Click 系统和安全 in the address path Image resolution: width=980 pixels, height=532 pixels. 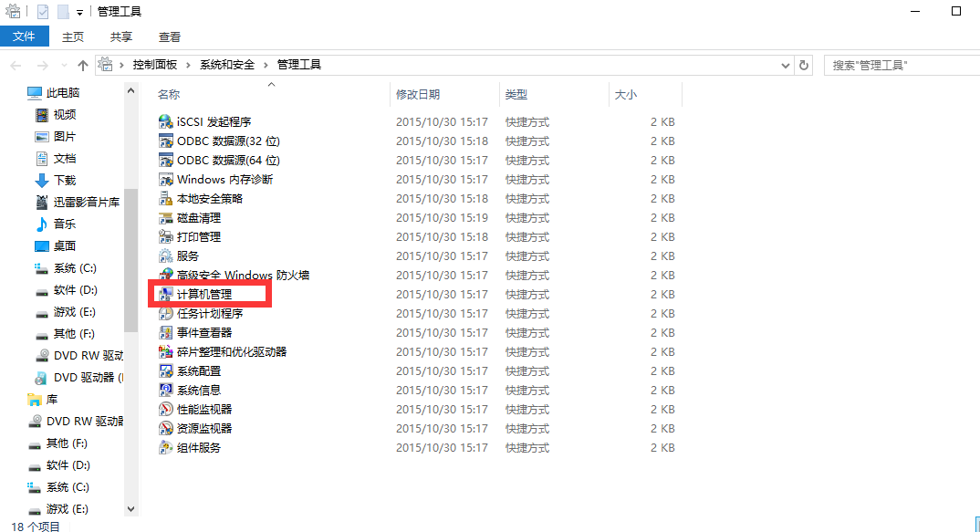(227, 65)
